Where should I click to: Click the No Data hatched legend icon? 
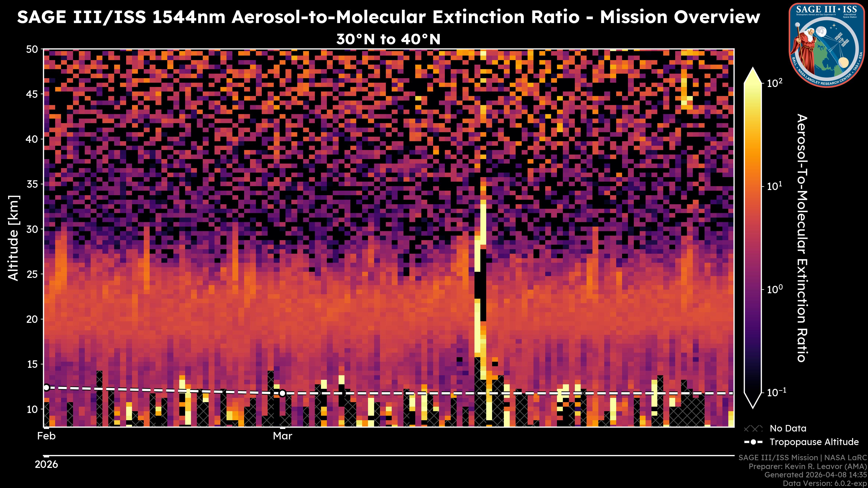click(x=753, y=429)
